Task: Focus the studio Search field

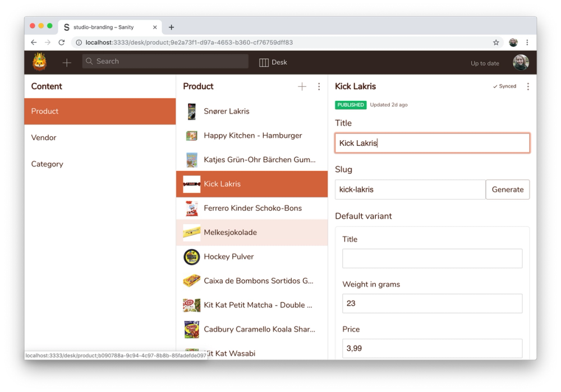Action: click(165, 61)
